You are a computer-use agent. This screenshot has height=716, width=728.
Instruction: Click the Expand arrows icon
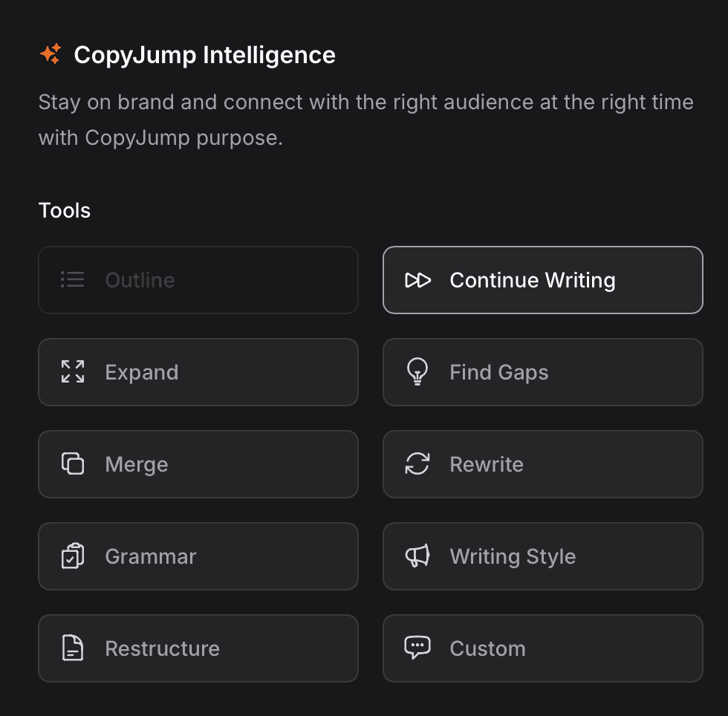(x=73, y=371)
